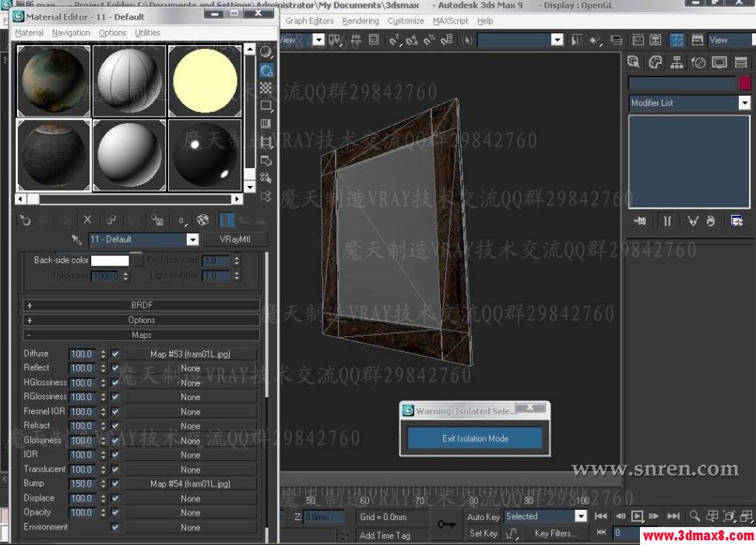Select the black reflective material sample sphere

click(204, 154)
